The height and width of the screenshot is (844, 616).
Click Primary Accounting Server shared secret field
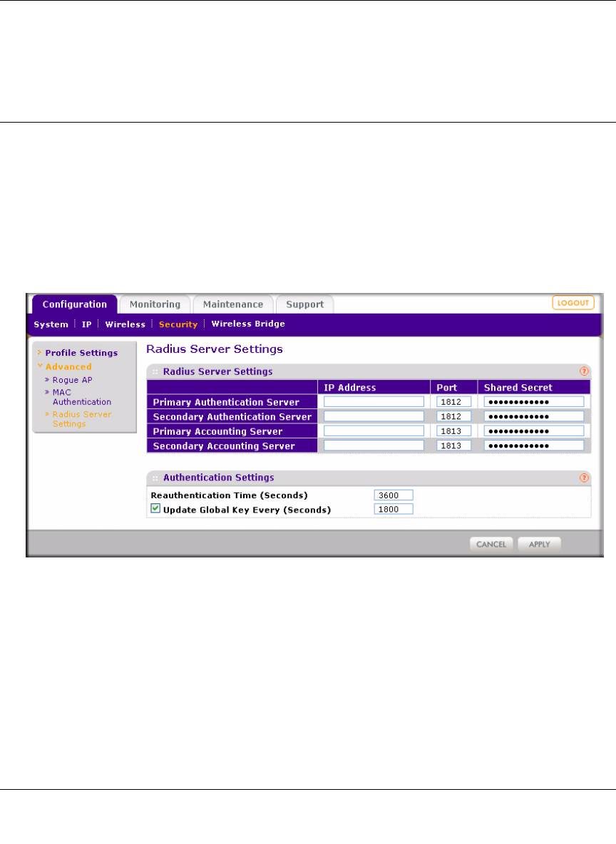pos(533,431)
